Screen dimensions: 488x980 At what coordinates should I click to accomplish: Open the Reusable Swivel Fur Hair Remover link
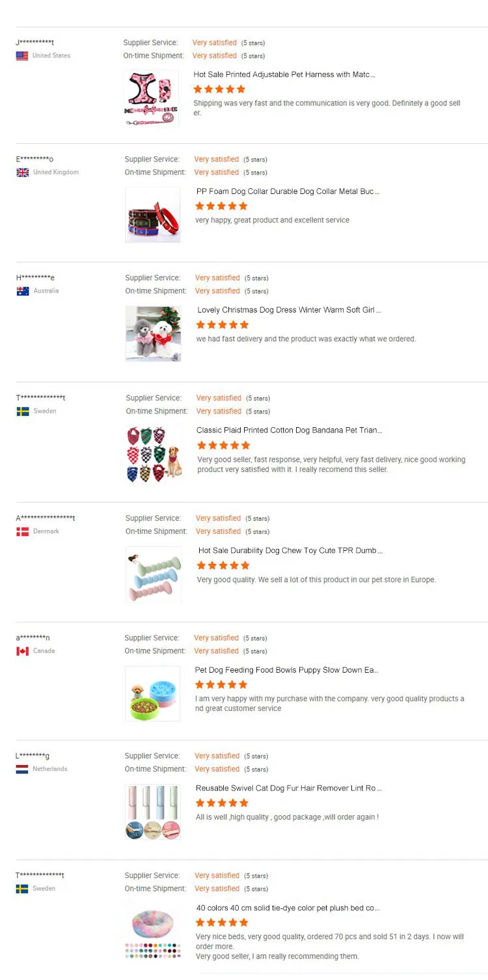(289, 789)
